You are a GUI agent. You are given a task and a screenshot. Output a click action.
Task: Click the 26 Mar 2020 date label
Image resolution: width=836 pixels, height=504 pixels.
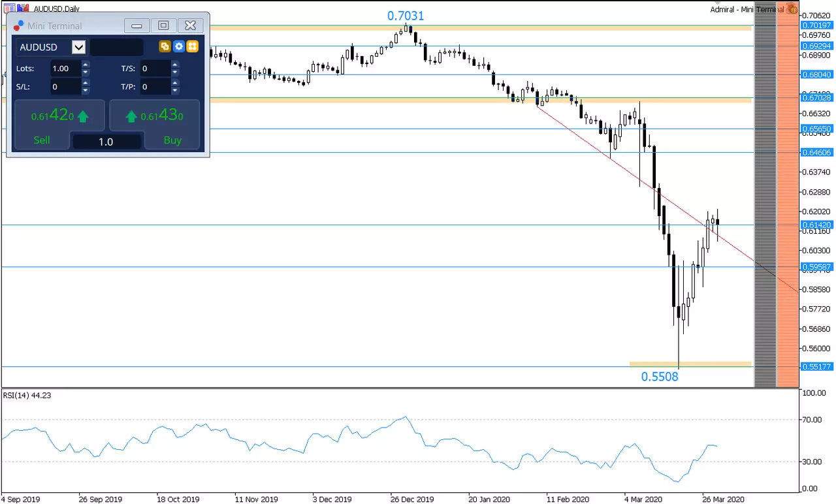723,499
